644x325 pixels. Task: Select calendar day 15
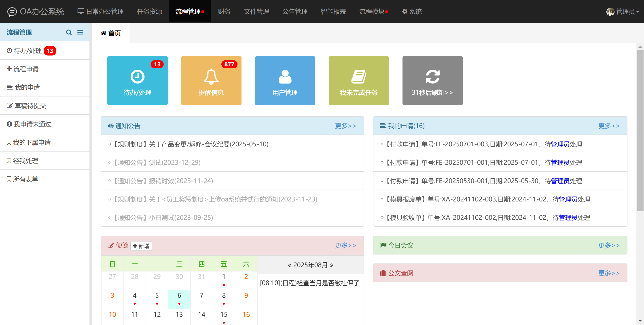(224, 314)
